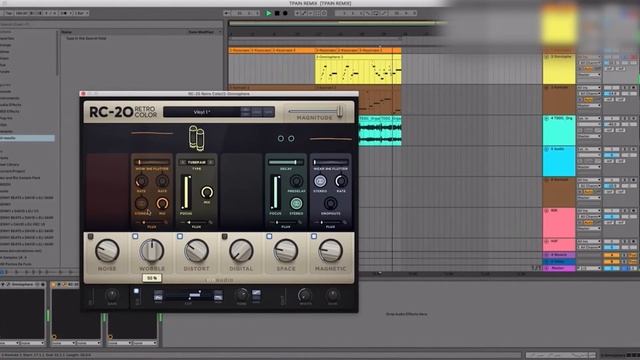Click the Distort module Mix knob
The image size is (640, 360).
(x=207, y=191)
